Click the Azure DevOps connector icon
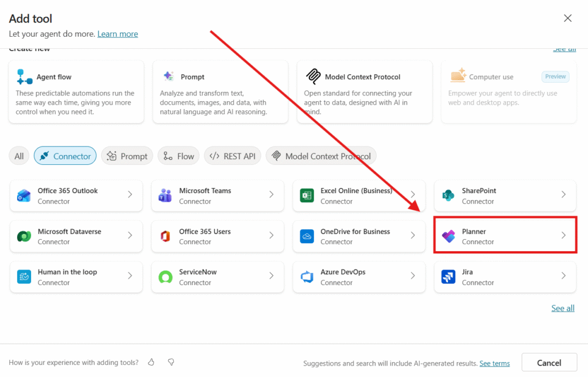Image resolution: width=588 pixels, height=377 pixels. (x=307, y=277)
